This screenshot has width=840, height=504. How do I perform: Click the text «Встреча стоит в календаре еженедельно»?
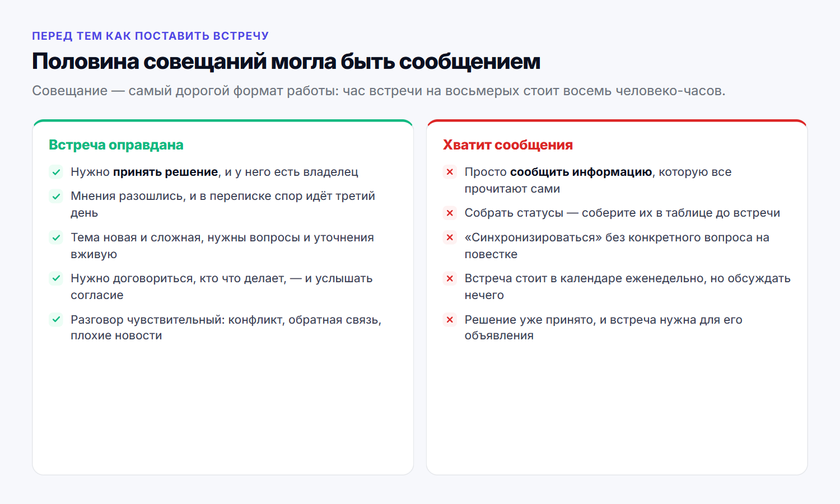628,287
